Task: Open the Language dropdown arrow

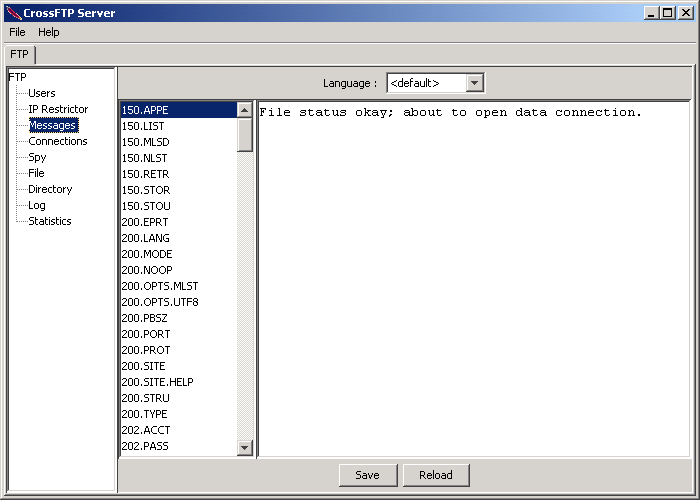Action: coord(475,83)
